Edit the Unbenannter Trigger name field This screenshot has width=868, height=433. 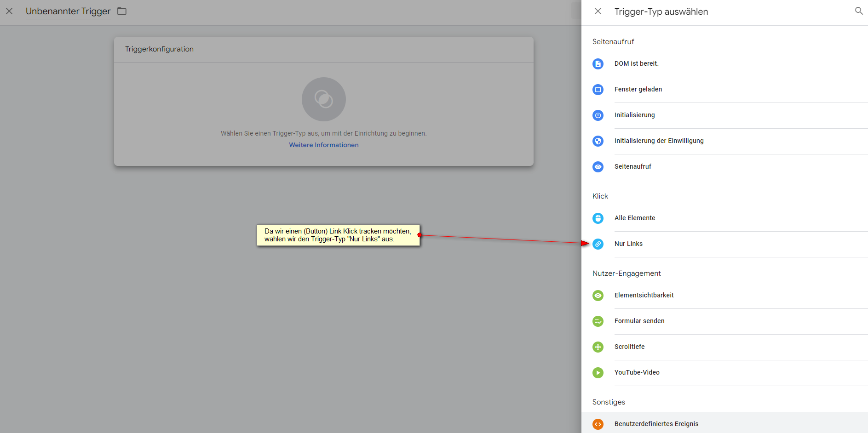tap(68, 11)
